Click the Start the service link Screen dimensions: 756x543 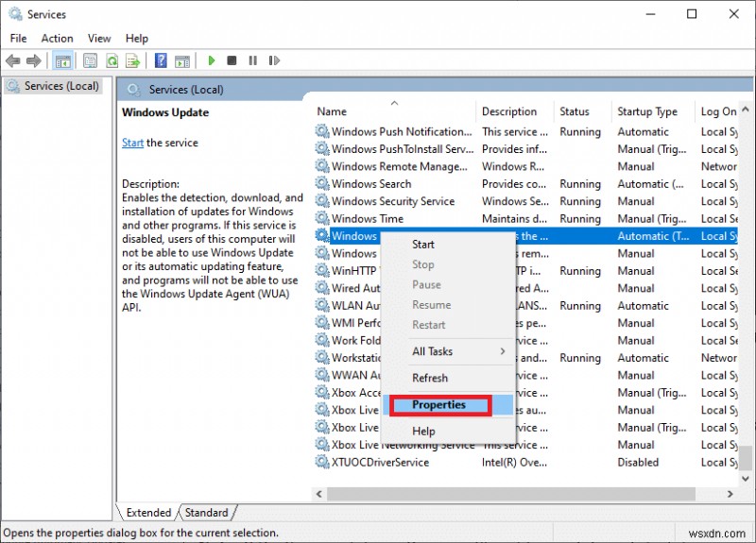(132, 143)
